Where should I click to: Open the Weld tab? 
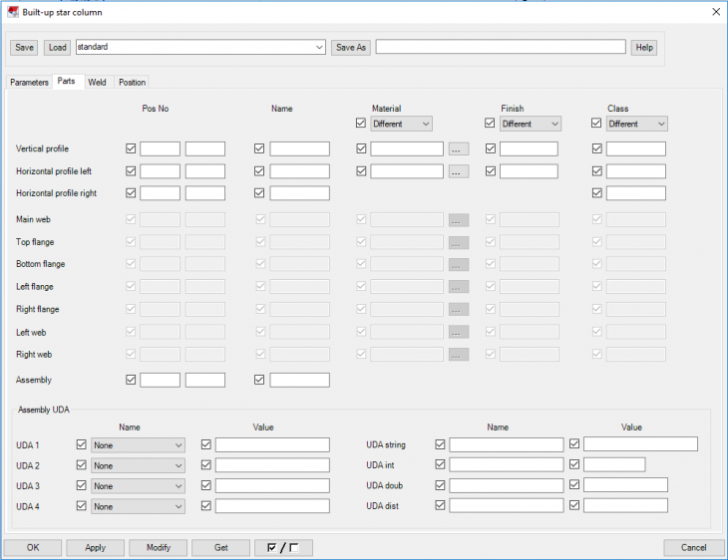coord(97,83)
